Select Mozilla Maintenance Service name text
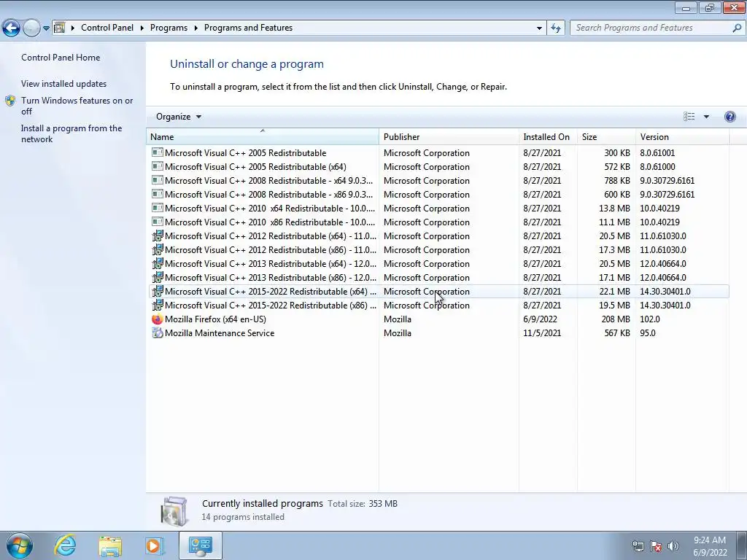This screenshot has height=560, width=747. coord(220,332)
